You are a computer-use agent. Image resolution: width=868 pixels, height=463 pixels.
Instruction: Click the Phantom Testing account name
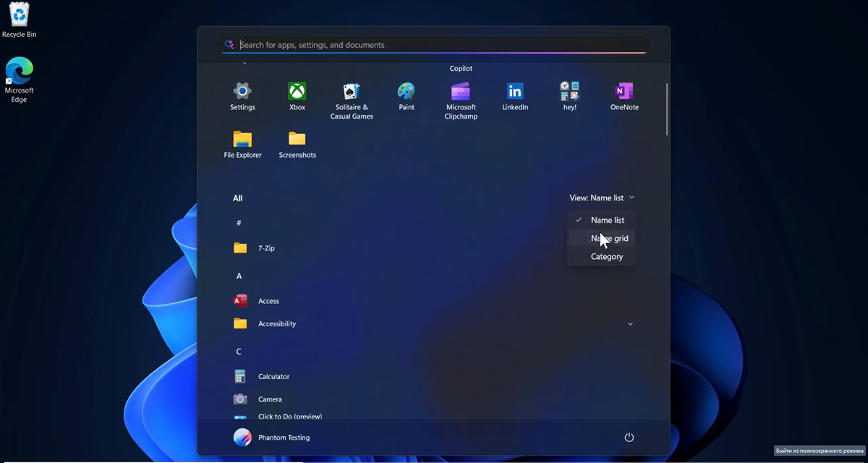tap(284, 438)
